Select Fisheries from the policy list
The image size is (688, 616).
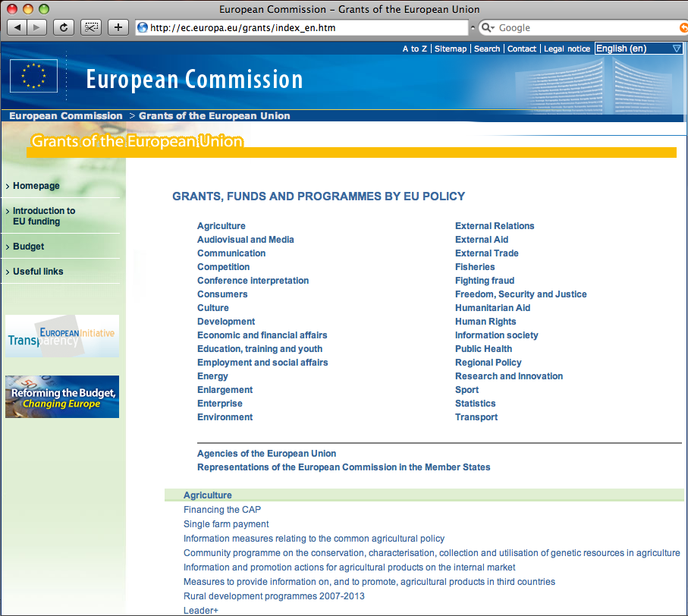(x=475, y=266)
